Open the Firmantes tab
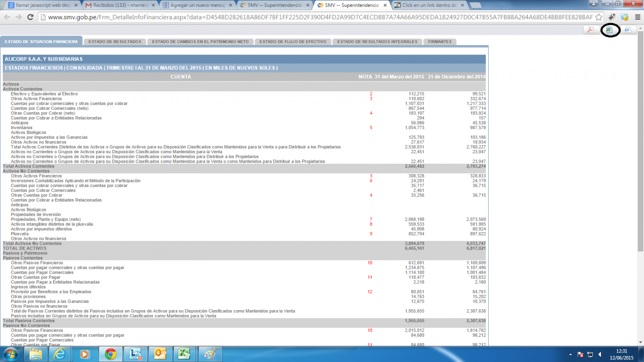Screen dimensions: 644x362 pos(440,42)
